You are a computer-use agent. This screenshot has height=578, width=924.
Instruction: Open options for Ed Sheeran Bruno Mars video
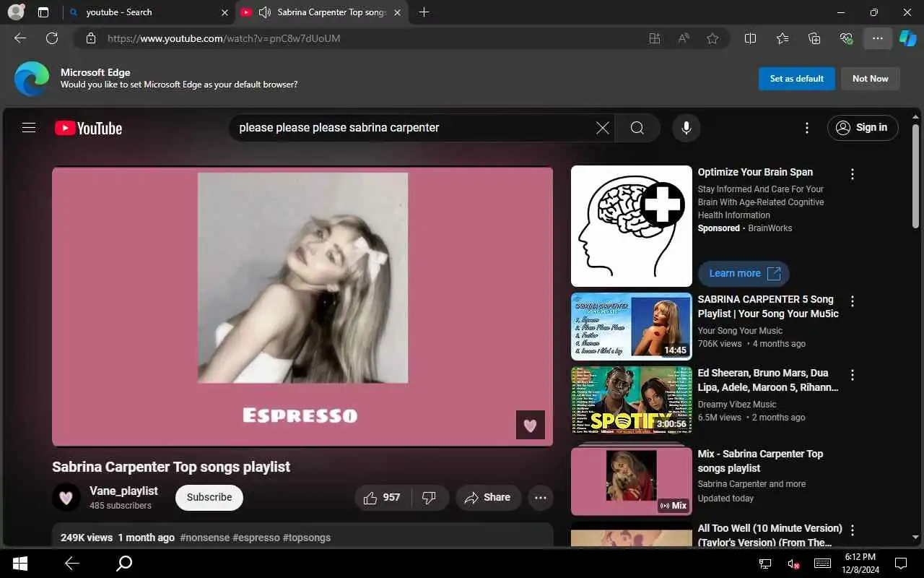[853, 375]
